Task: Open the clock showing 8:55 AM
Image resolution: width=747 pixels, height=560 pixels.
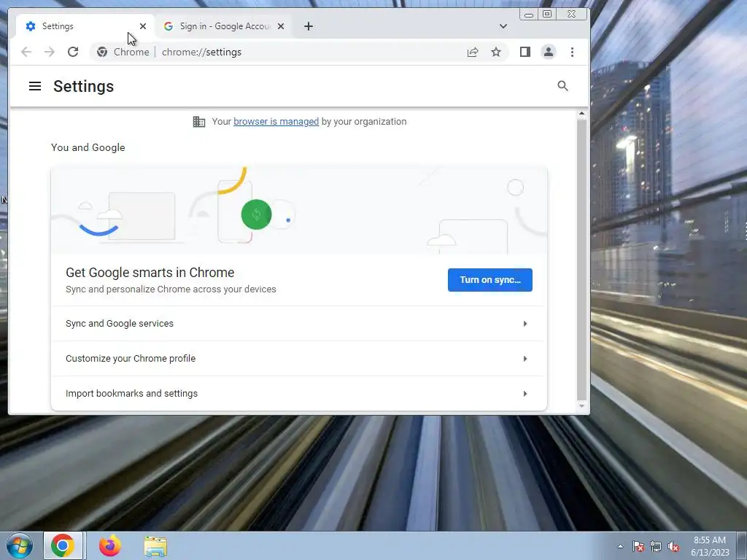Action: coord(710,546)
